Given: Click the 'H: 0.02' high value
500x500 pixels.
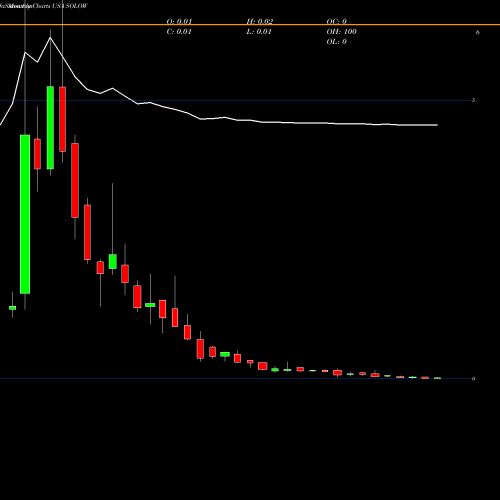Looking at the screenshot, I should pos(260,21).
